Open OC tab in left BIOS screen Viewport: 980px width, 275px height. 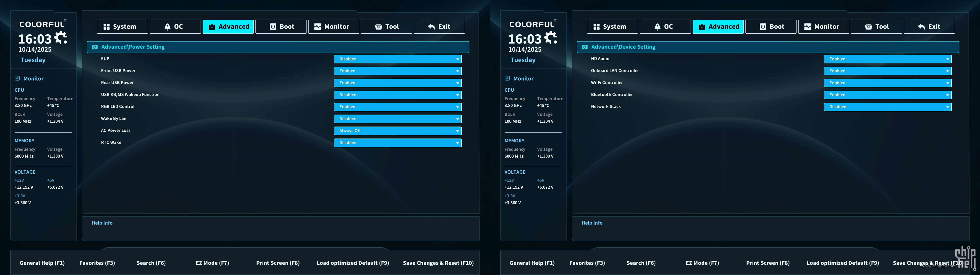tap(175, 26)
